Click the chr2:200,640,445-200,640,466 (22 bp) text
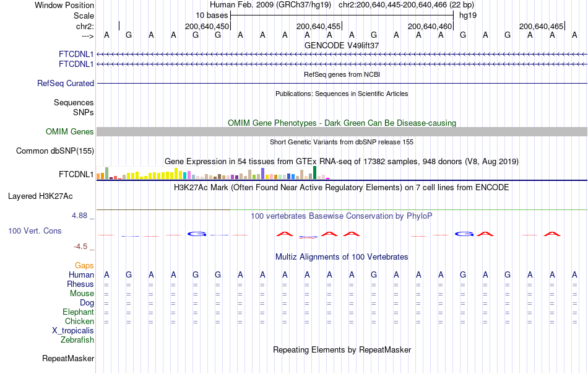Image resolution: width=588 pixels, height=373 pixels. 406,5
